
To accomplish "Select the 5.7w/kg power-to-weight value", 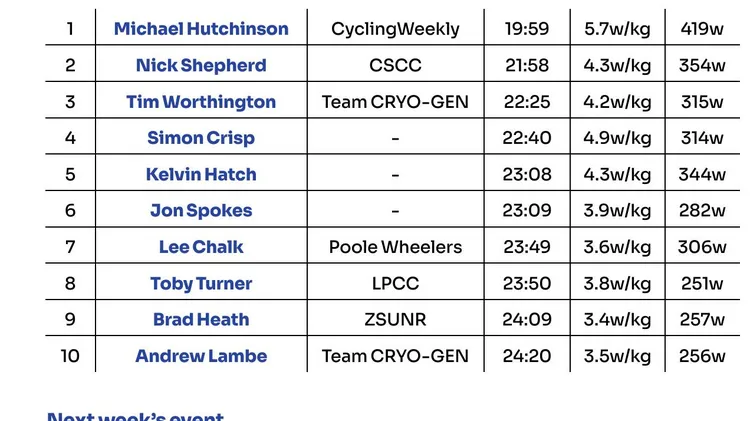I will coord(617,29).
